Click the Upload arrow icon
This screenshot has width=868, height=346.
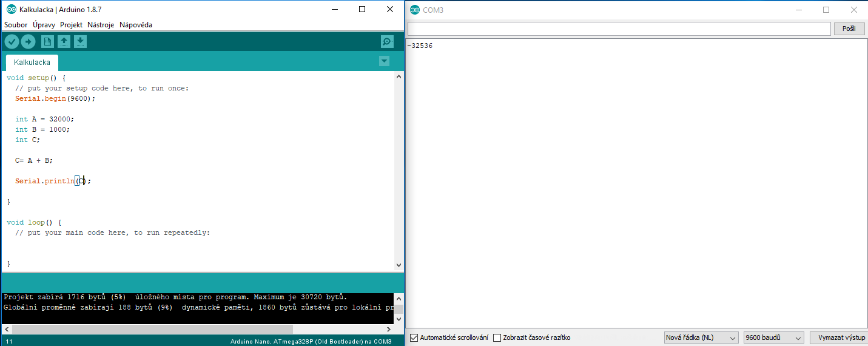click(x=29, y=41)
